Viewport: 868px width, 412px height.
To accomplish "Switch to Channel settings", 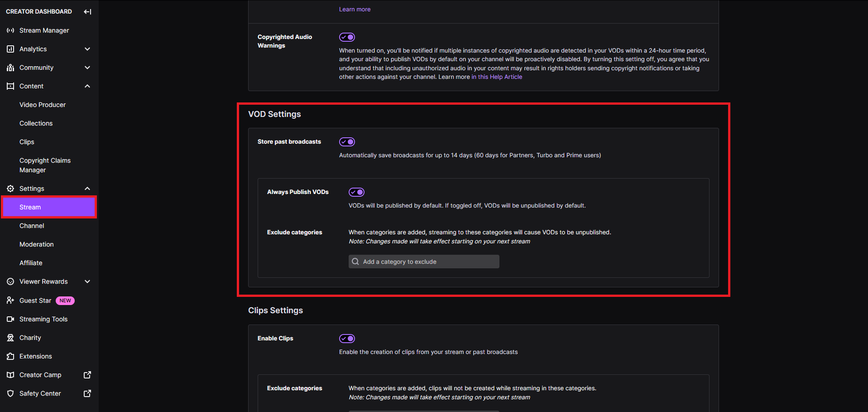I will [x=32, y=226].
